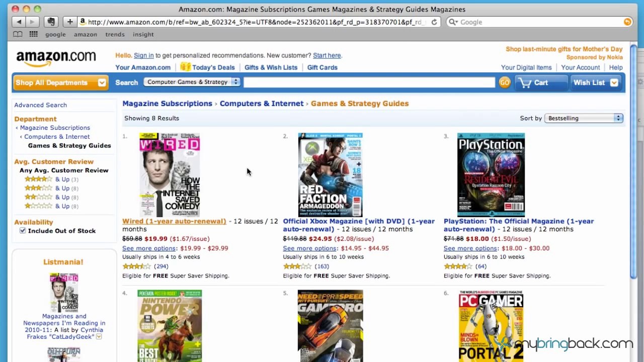This screenshot has height=362, width=644.
Task: Expand the Shop All Departments menu
Action: click(x=60, y=83)
